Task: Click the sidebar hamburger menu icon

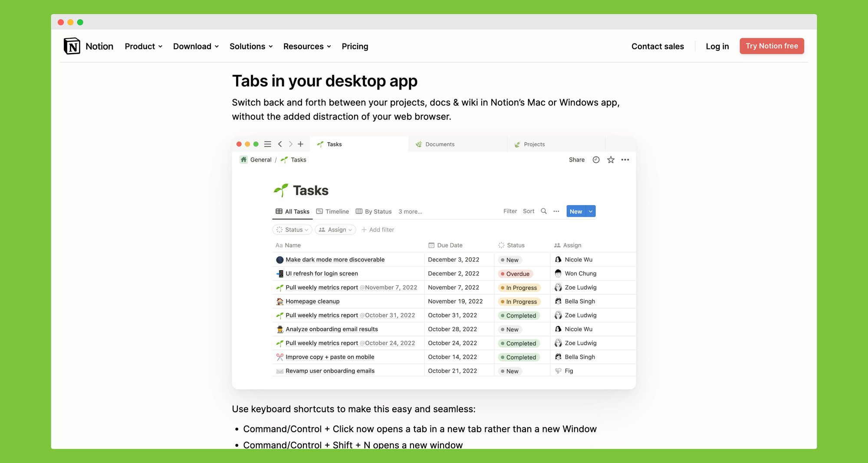Action: click(x=268, y=144)
